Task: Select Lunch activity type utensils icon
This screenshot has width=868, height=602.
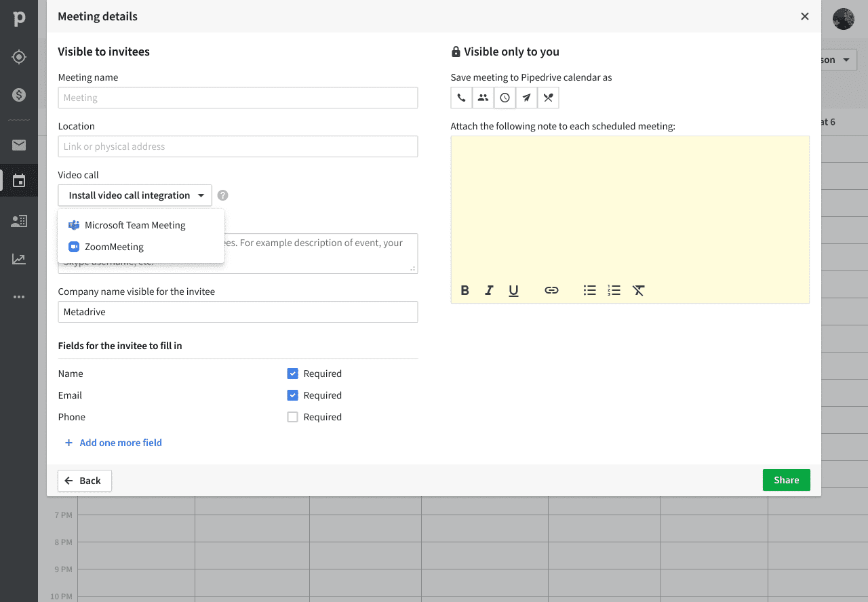Action: pyautogui.click(x=548, y=98)
